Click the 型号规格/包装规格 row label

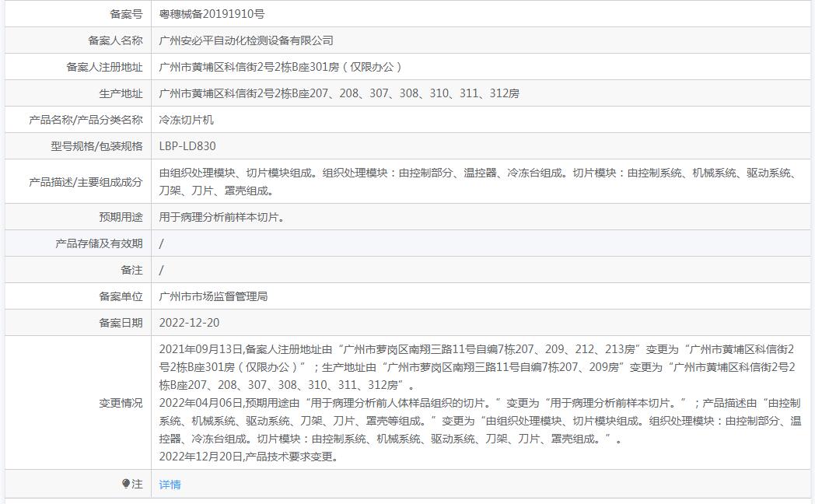click(96, 146)
